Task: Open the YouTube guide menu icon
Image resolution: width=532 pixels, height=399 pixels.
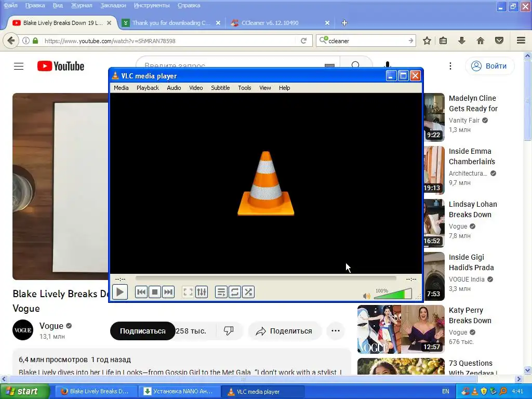Action: tap(19, 66)
